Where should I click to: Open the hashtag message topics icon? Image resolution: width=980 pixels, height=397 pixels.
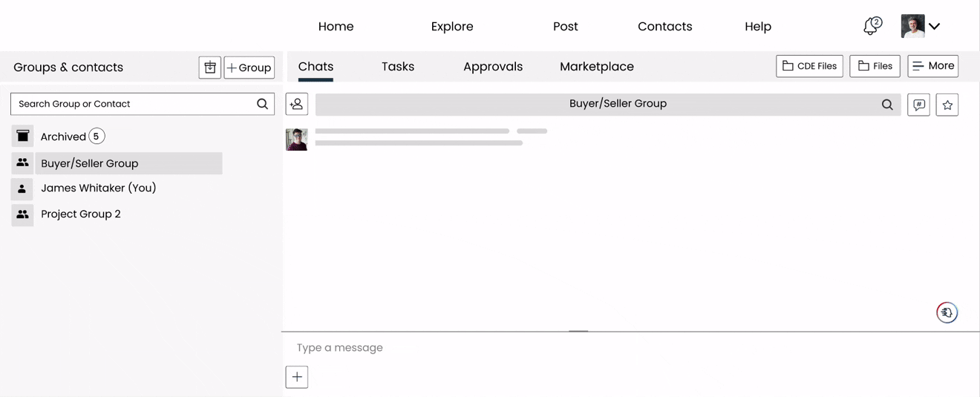coord(919,105)
